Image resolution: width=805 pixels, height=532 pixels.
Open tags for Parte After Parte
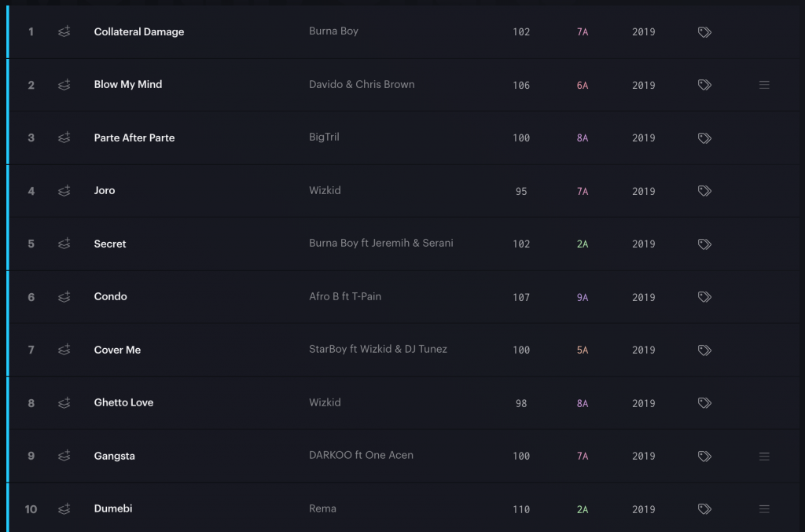click(704, 138)
